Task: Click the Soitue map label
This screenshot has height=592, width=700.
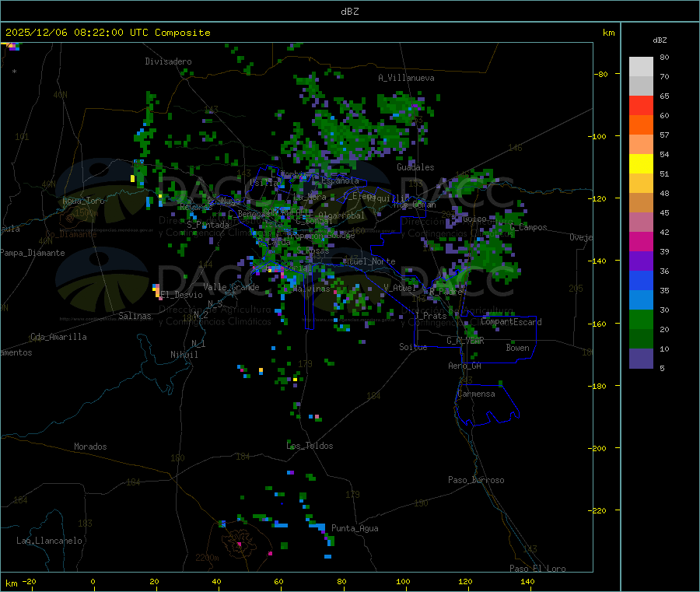Action: 414,347
